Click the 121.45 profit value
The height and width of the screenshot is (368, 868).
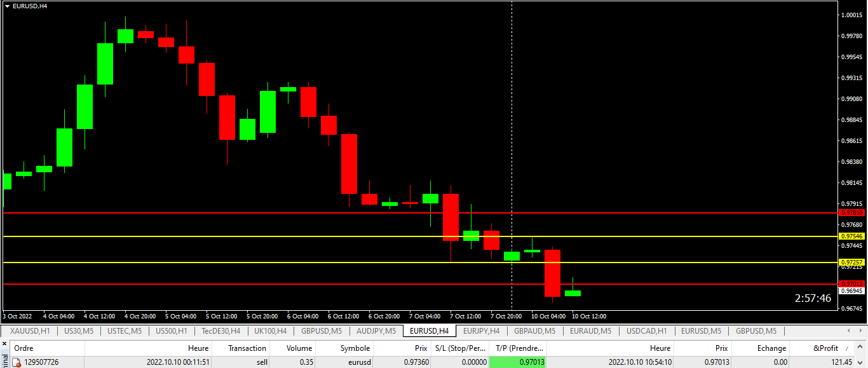(841, 362)
